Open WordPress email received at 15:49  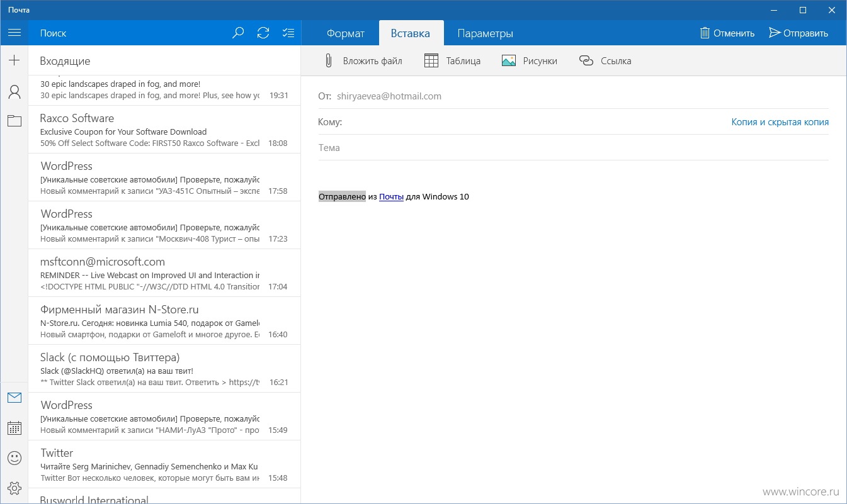[x=164, y=417]
